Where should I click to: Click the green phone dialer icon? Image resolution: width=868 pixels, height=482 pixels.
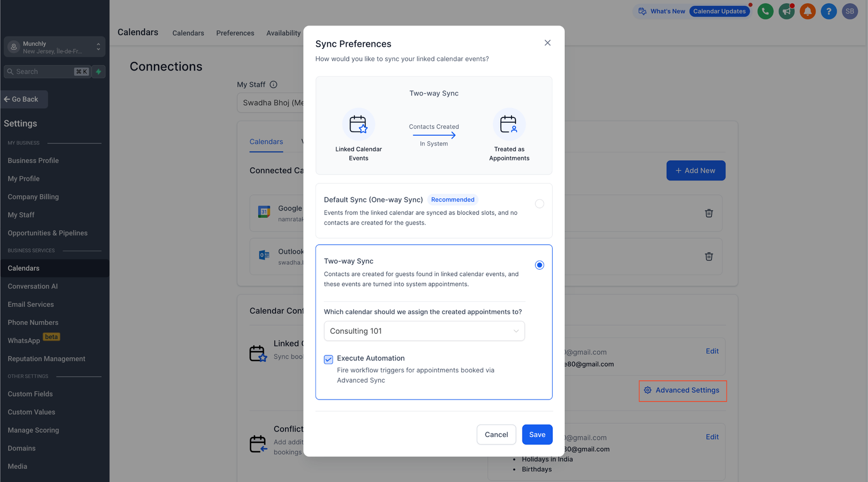click(765, 11)
